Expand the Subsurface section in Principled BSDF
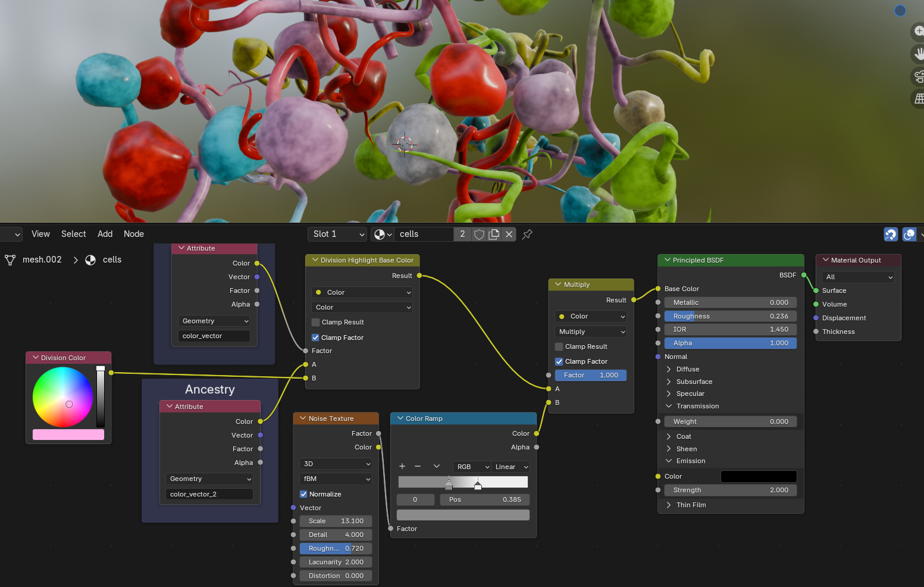Image resolution: width=924 pixels, height=587 pixels. 669,382
